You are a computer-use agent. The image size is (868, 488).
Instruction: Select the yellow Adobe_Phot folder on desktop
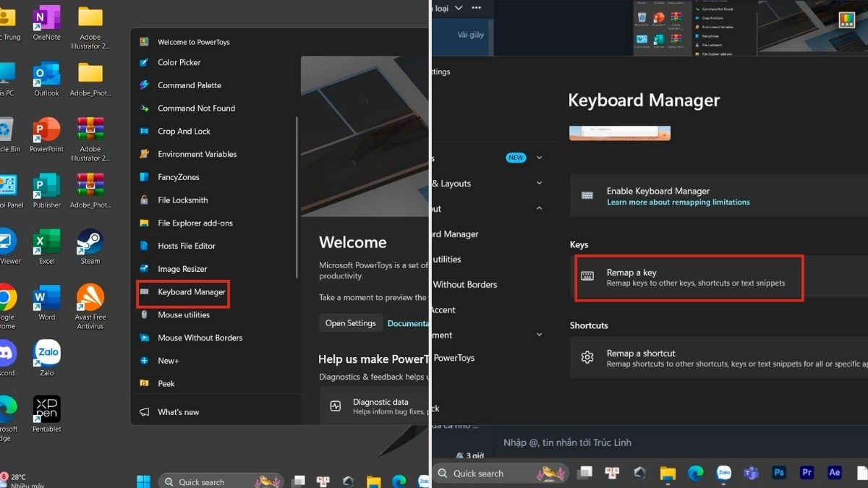[90, 79]
